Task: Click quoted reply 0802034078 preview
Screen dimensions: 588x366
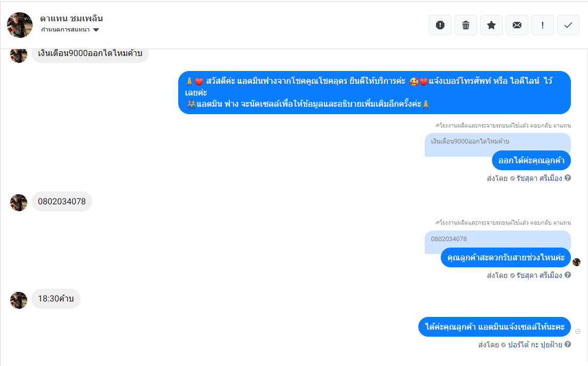Action: (498, 239)
